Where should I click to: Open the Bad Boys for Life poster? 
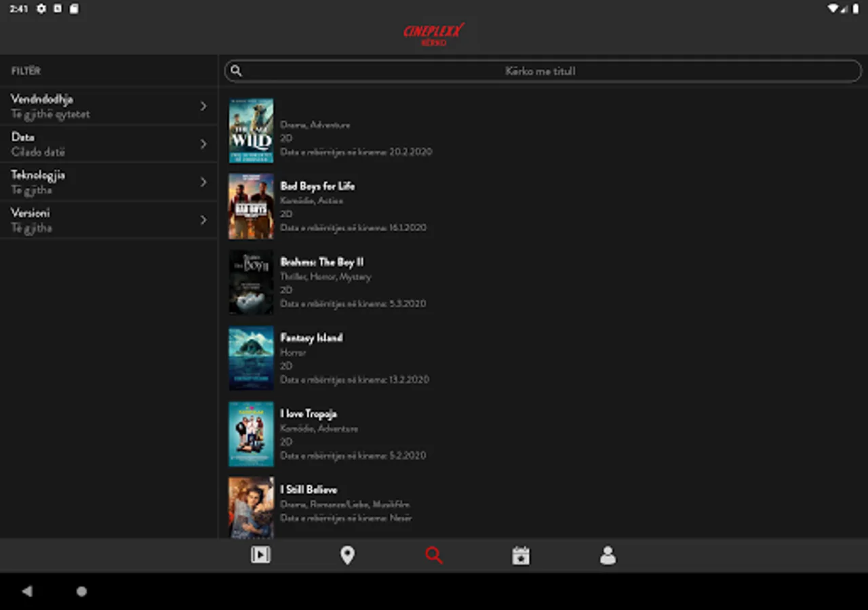251,207
